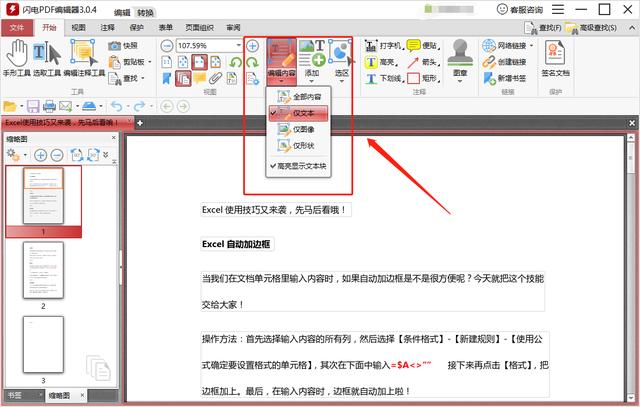The image size is (640, 407).
Task: Click the Print icon in quick toolbar
Action: click(x=49, y=107)
